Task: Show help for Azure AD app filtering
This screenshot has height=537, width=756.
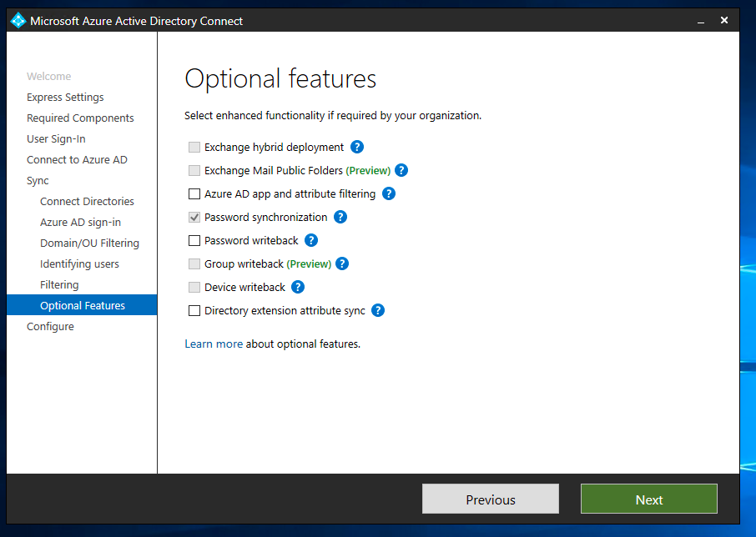Action: (389, 193)
